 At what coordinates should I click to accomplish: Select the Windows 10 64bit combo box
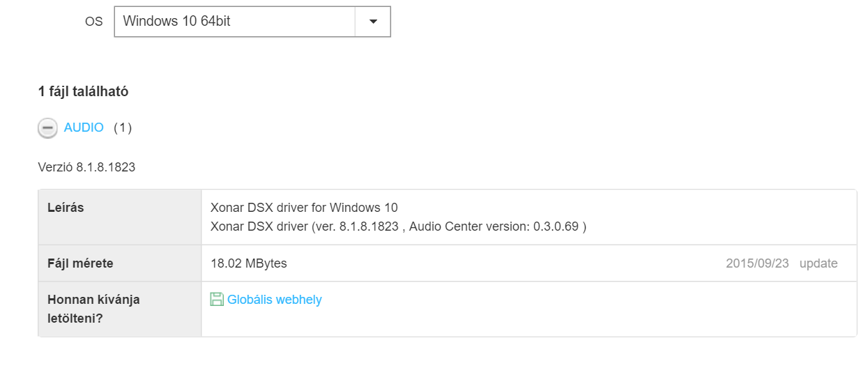[252, 22]
